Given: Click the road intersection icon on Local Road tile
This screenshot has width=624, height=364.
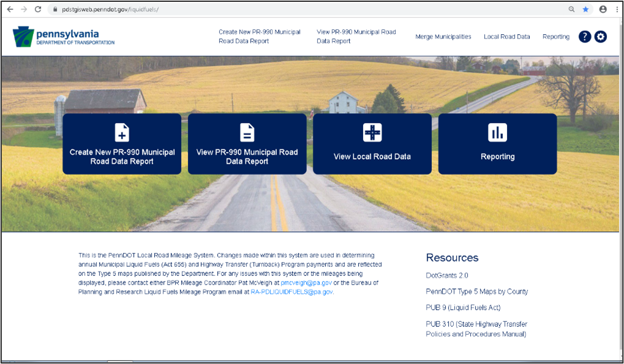Looking at the screenshot, I should (372, 132).
